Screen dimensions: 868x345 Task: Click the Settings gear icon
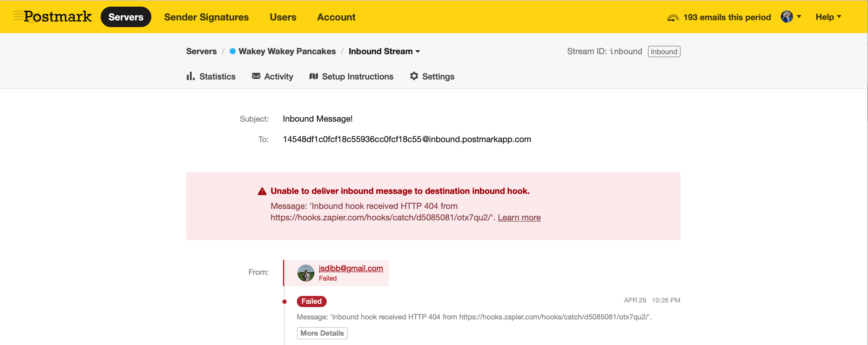[x=414, y=76]
